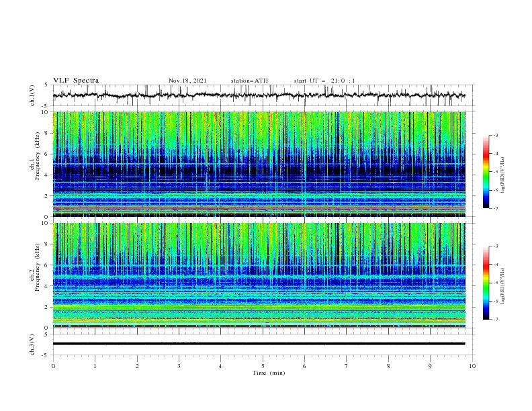Click inside the ch.2 spectrogram panel
Screen dimensions: 532x411
(259, 275)
